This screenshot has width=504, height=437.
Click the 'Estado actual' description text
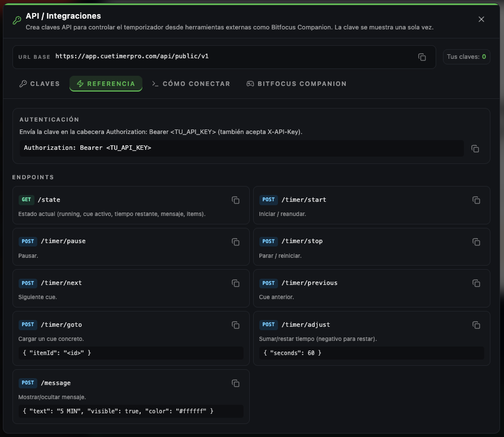point(112,214)
